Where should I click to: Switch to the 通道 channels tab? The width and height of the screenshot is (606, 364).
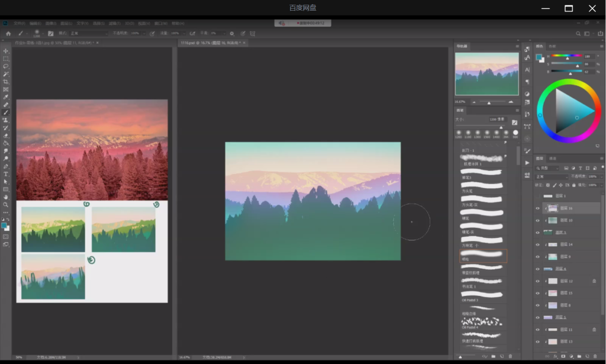(553, 159)
